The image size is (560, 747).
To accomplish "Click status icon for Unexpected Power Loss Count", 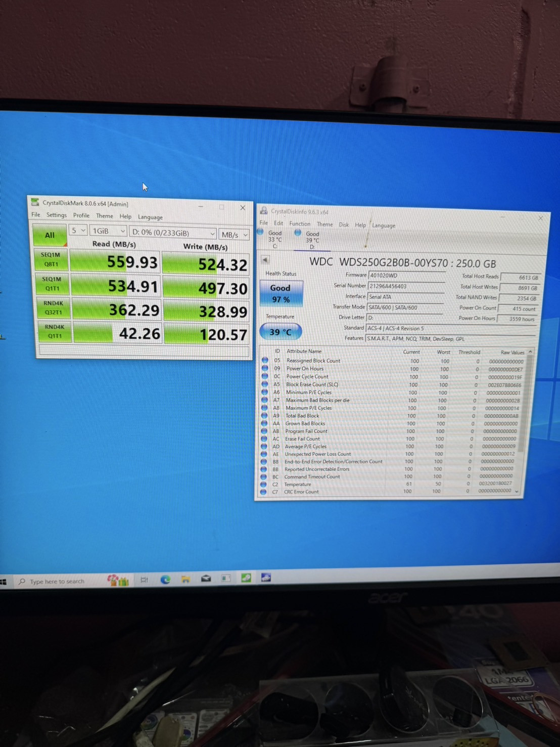I will tap(263, 454).
